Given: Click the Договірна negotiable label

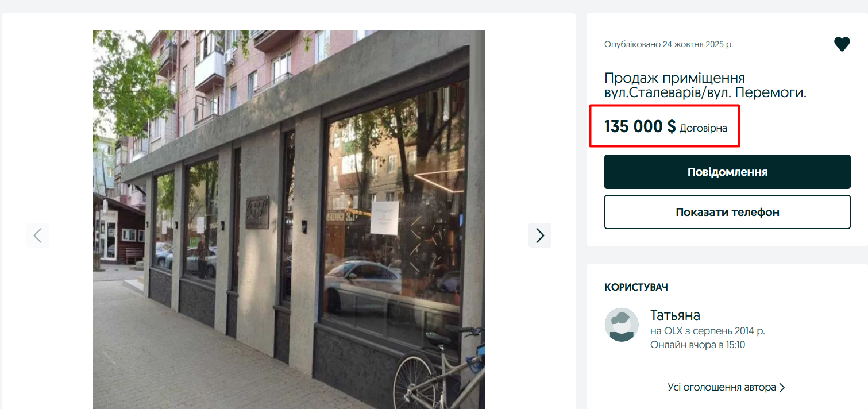Looking at the screenshot, I should (x=703, y=128).
